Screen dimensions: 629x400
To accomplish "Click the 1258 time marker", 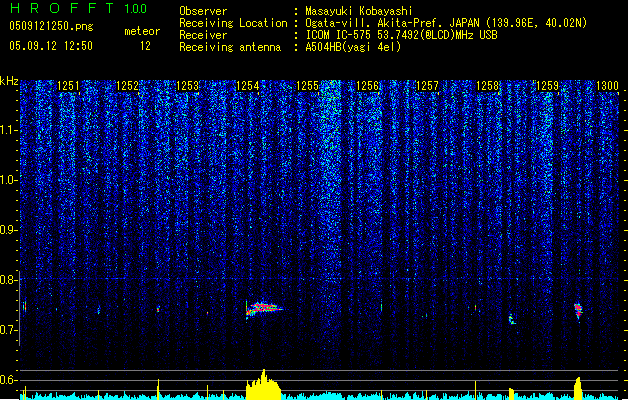I will 487,86.
